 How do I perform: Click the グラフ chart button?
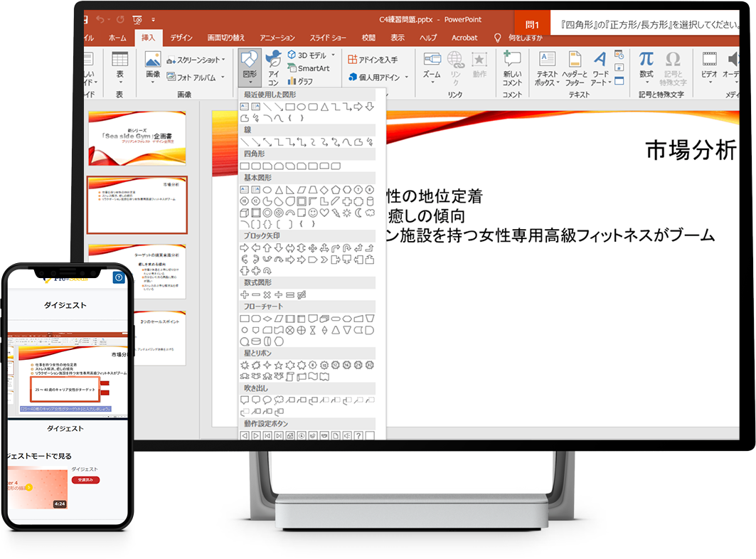[300, 81]
